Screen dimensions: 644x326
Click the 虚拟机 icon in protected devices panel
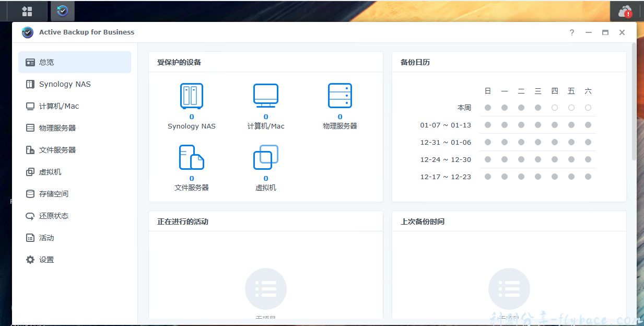(x=265, y=156)
